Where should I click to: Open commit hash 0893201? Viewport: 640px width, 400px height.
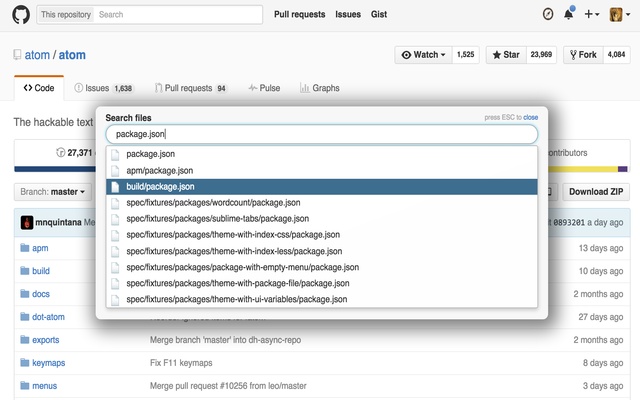(569, 222)
